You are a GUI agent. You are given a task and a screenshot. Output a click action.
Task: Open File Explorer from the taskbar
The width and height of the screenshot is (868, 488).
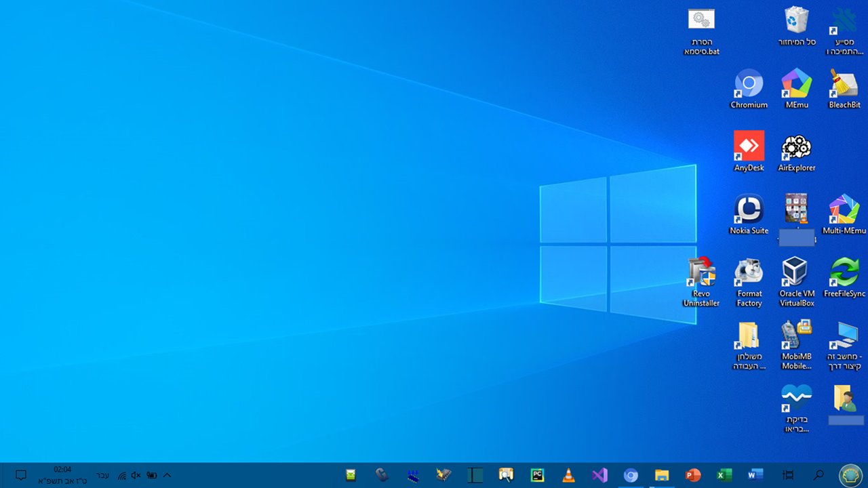tap(662, 475)
